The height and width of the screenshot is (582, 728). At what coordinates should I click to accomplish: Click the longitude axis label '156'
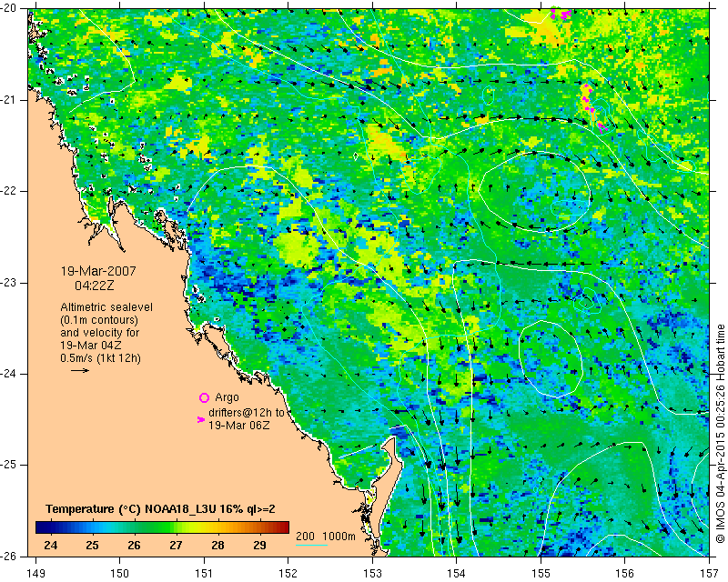[x=624, y=574]
